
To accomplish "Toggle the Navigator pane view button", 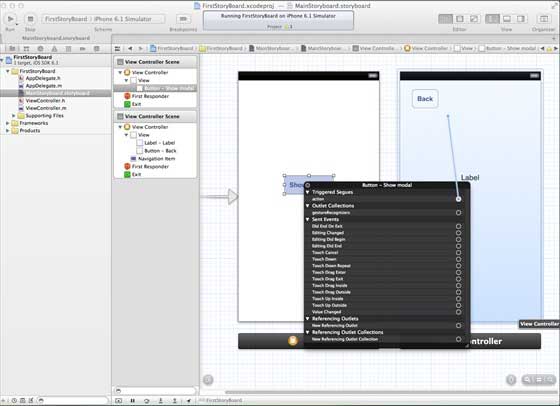I will click(x=492, y=19).
